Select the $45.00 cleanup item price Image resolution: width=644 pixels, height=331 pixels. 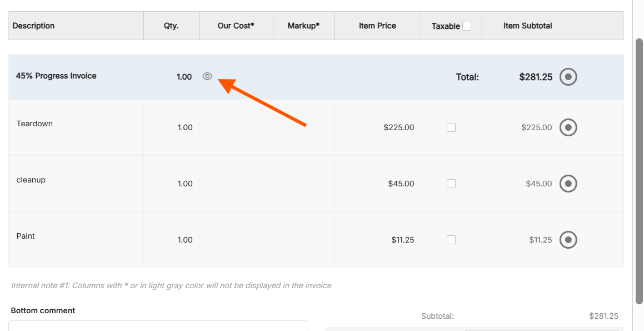click(x=401, y=184)
